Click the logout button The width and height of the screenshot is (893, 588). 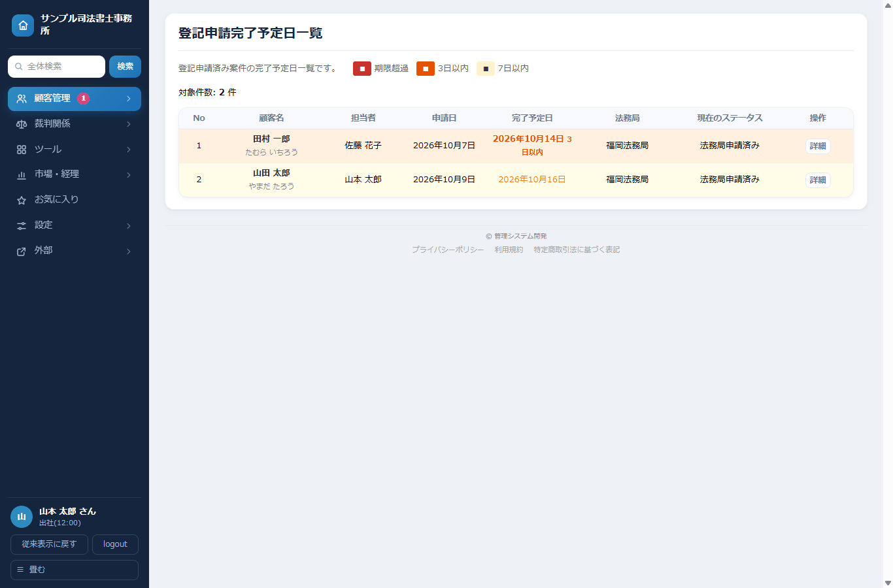115,544
